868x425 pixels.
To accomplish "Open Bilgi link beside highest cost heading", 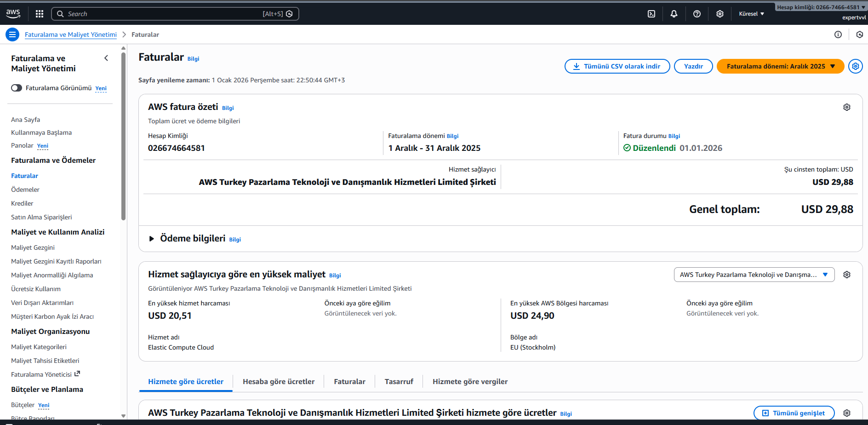I will [335, 276].
